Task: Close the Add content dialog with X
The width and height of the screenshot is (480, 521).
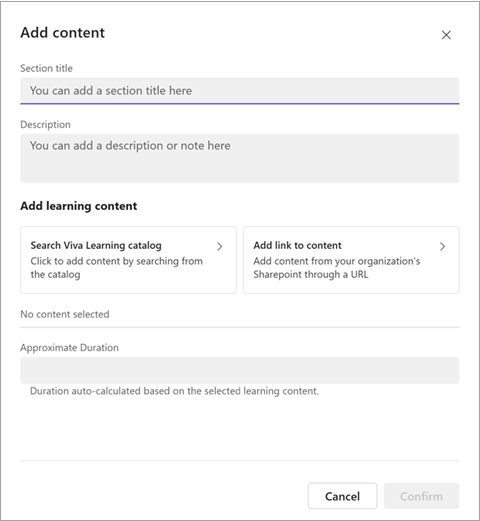Action: [x=446, y=35]
